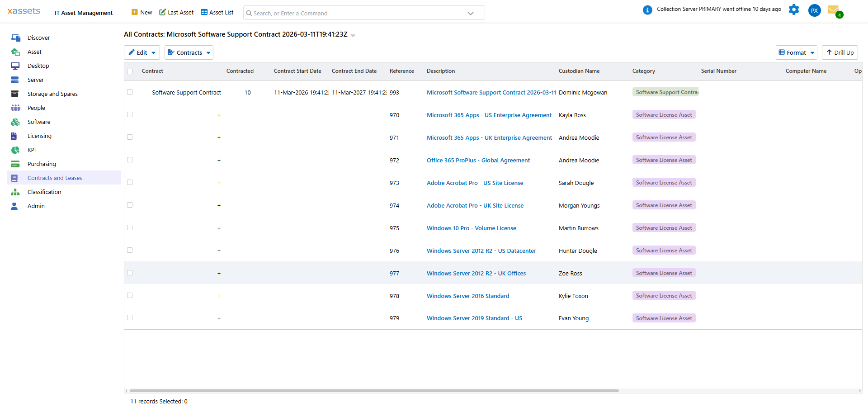The image size is (868, 412).
Task: Open the Discover section in the sidebar
Action: (39, 38)
